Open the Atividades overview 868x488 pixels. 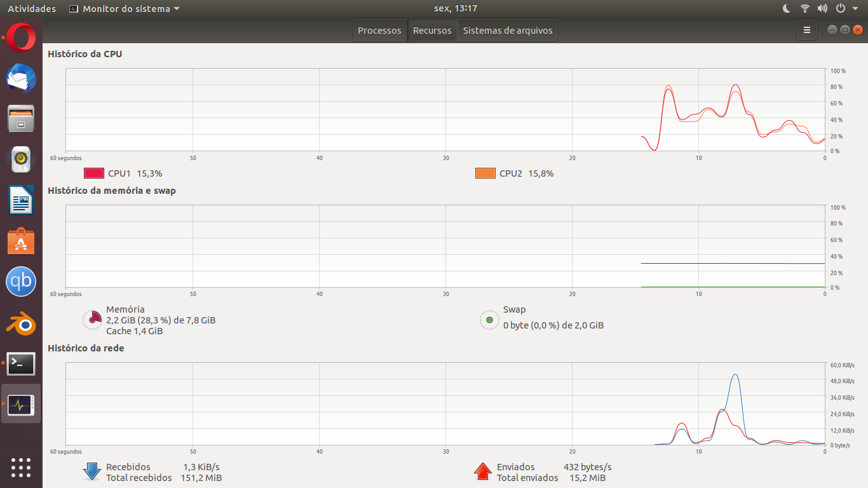pyautogui.click(x=32, y=8)
